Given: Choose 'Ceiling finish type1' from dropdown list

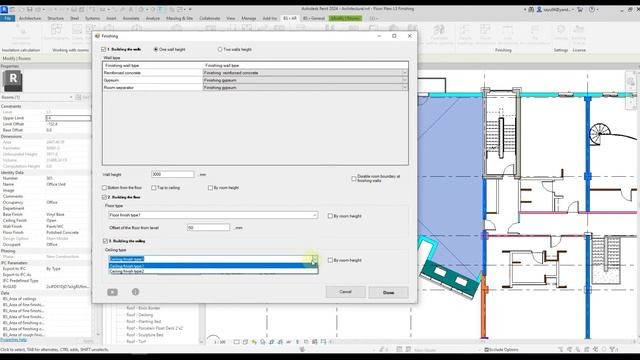Looking at the screenshot, I should [x=213, y=266].
